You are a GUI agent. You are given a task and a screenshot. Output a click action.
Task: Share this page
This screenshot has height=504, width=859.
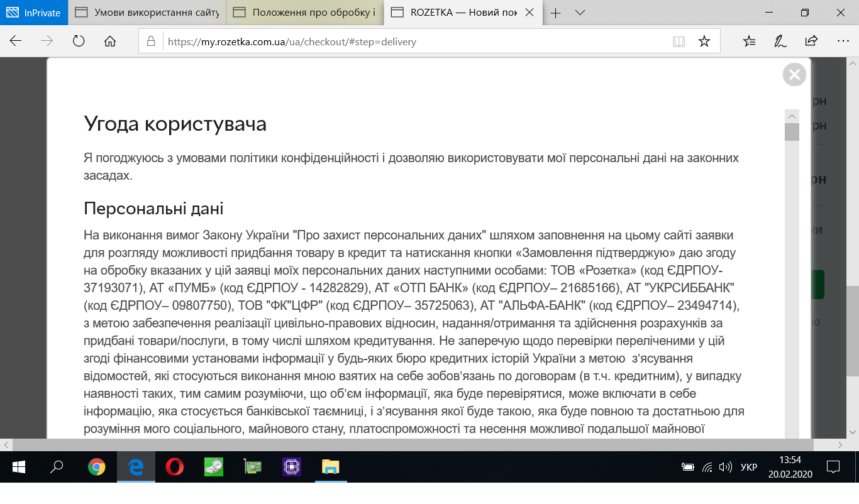pyautogui.click(x=811, y=41)
